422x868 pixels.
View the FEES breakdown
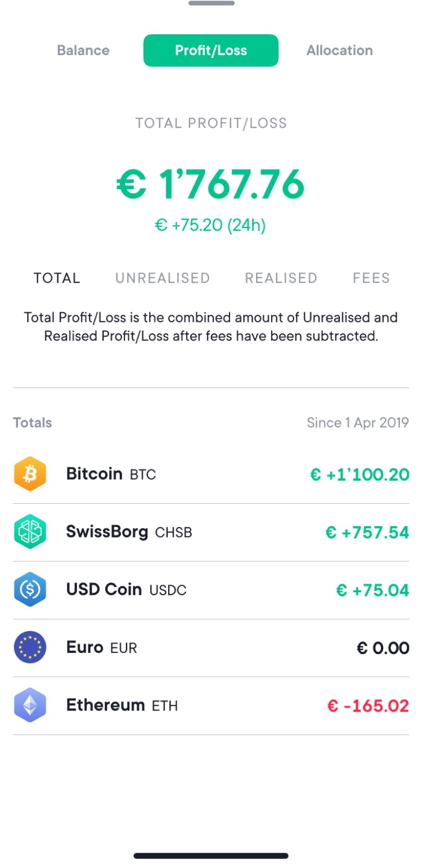[x=371, y=278]
